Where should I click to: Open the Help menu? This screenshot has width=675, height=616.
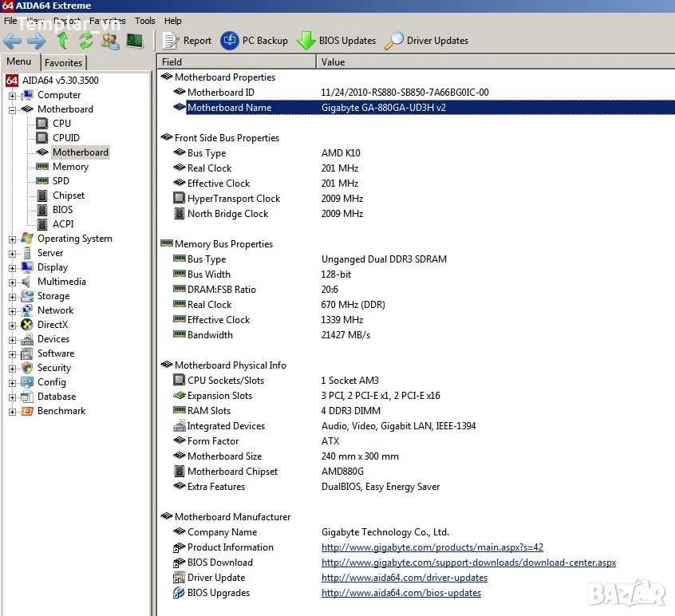click(172, 21)
